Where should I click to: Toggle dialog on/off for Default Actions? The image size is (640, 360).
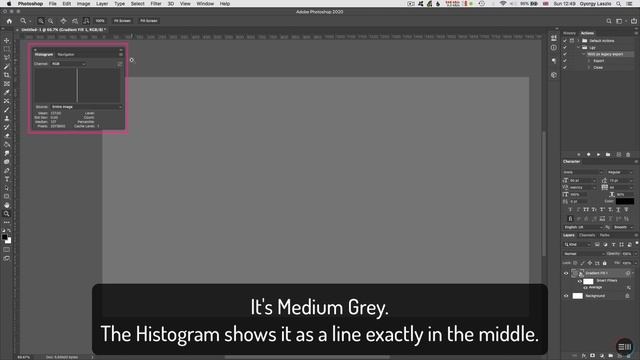(x=572, y=41)
